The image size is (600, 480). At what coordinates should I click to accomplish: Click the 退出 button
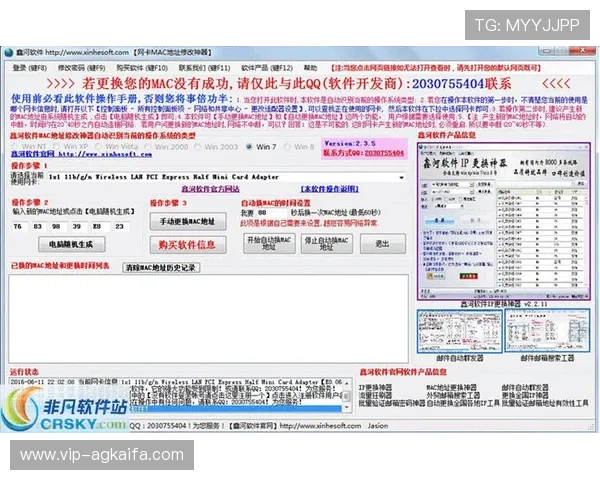[383, 244]
